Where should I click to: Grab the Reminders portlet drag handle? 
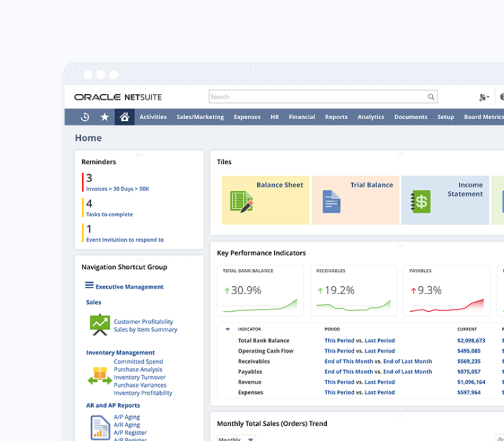(x=139, y=155)
